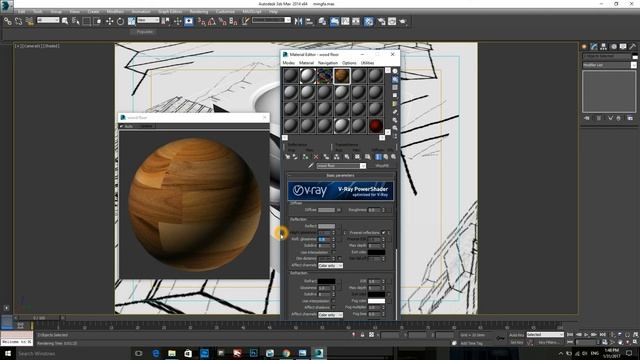Toggle Affect shadows checkbox
Image resolution: width=640 pixels, height=360 pixels.
[333, 308]
